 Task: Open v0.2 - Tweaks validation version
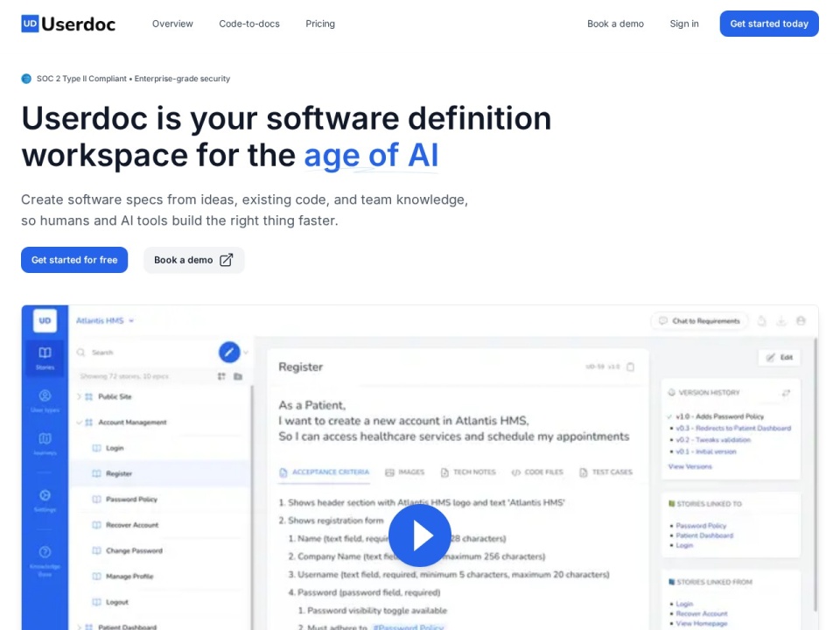[x=712, y=440]
